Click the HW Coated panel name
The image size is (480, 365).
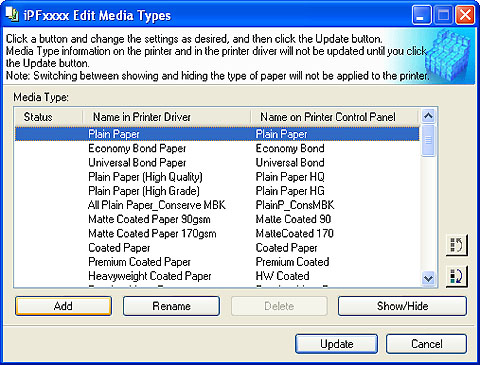click(x=282, y=276)
